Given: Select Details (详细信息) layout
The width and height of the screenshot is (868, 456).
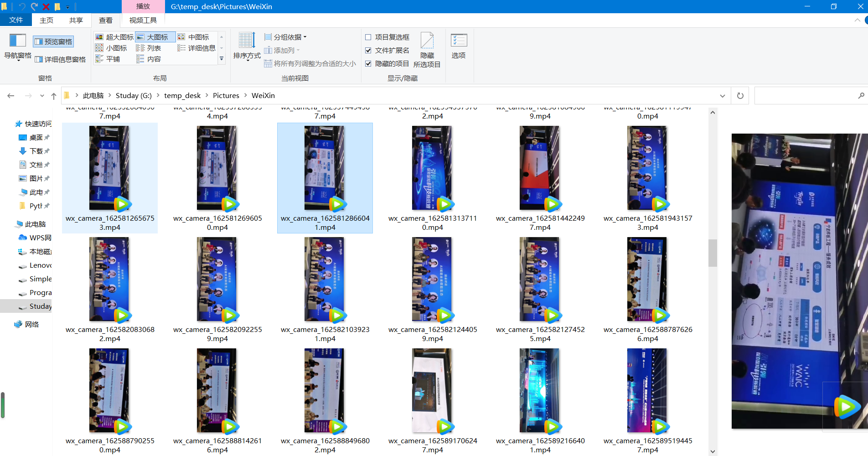Looking at the screenshot, I should pyautogui.click(x=196, y=48).
